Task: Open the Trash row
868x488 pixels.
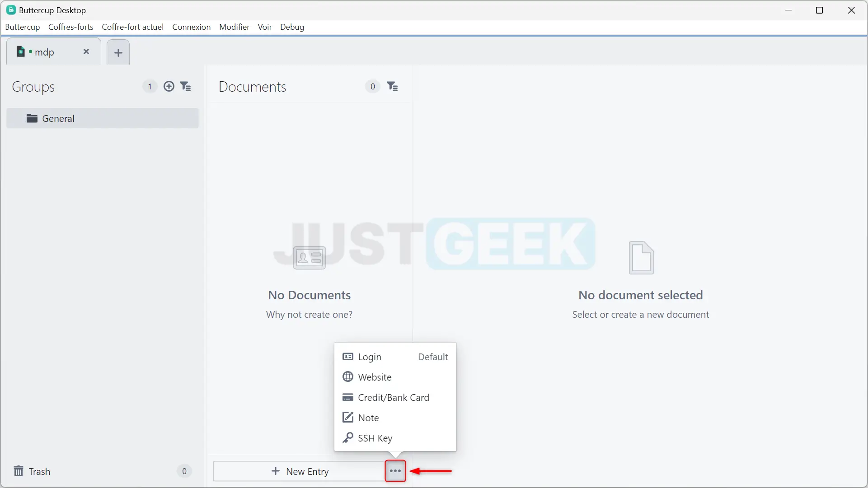Action: 103,471
